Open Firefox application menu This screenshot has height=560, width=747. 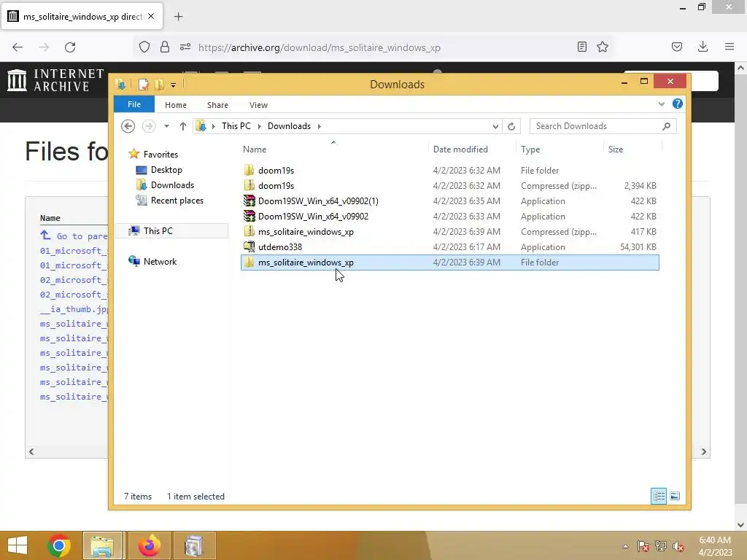pos(729,47)
